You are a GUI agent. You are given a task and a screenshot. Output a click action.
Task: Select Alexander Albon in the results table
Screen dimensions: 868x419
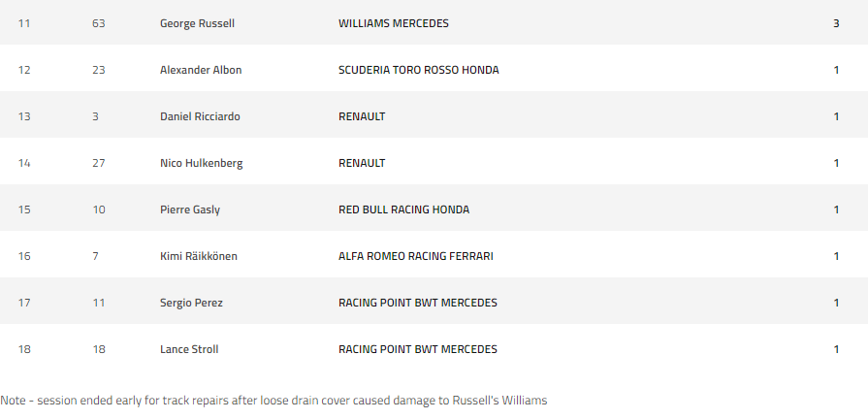coord(201,70)
